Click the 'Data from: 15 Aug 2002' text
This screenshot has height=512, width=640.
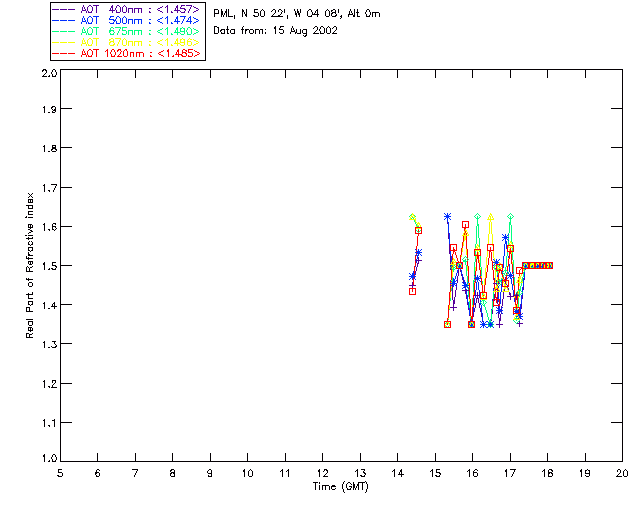click(x=276, y=31)
